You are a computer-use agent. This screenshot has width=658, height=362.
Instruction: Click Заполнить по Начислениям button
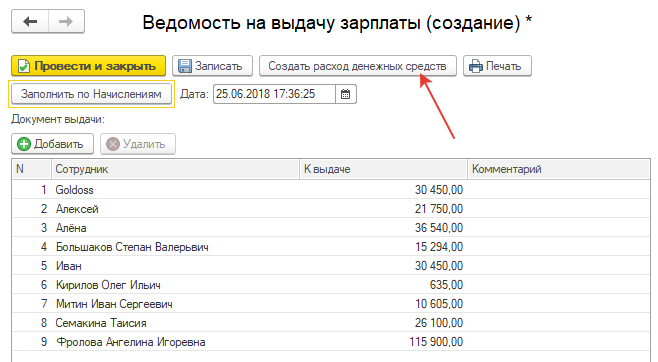coord(91,94)
